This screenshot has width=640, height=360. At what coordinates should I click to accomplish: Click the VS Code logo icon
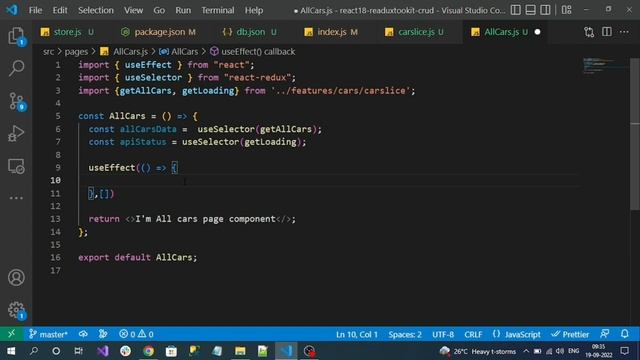coord(11,10)
